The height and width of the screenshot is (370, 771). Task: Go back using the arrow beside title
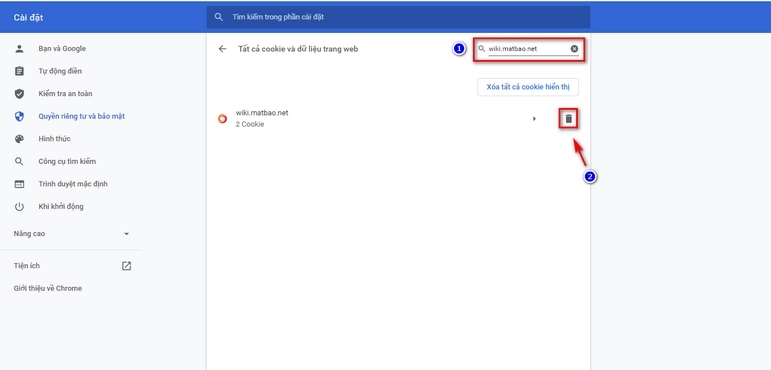[x=223, y=49]
